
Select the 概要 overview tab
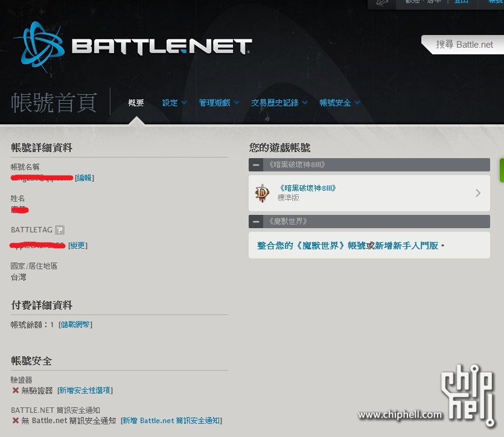pyautogui.click(x=136, y=103)
